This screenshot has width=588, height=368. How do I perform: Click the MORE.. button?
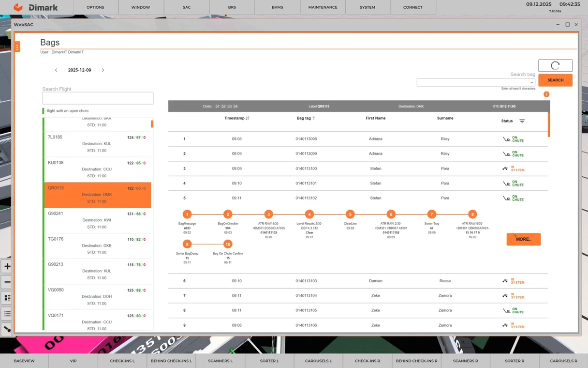(x=523, y=239)
